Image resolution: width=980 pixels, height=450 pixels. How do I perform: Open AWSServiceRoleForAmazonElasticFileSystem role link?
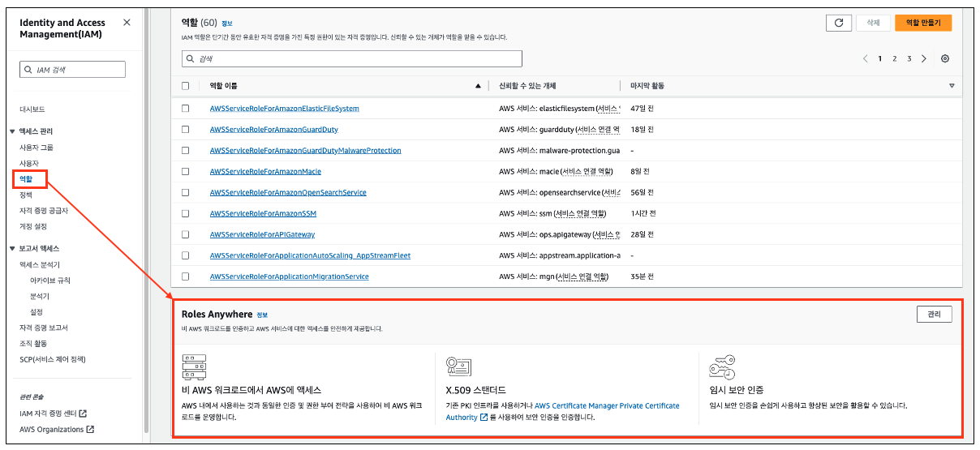tap(284, 108)
